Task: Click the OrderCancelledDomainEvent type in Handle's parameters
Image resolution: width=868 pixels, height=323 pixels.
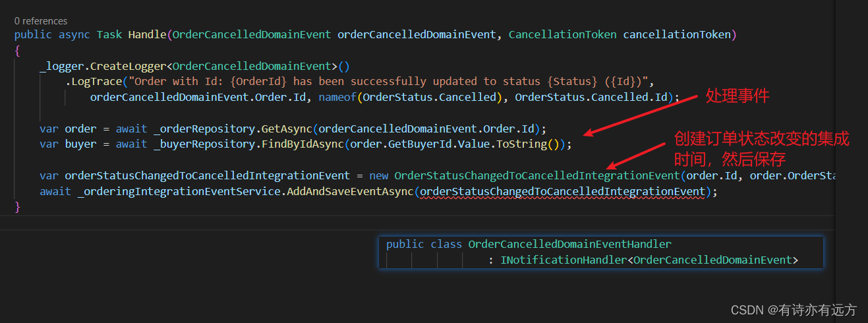Action: point(252,34)
